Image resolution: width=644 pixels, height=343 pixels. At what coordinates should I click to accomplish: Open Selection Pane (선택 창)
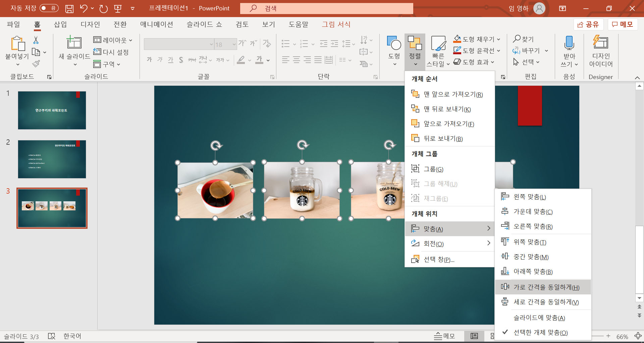[449, 259]
